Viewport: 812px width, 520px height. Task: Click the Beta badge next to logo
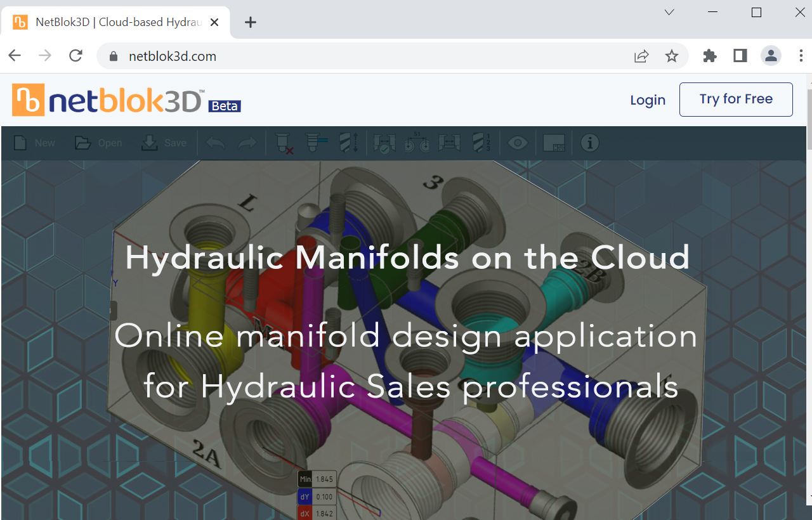pyautogui.click(x=225, y=106)
